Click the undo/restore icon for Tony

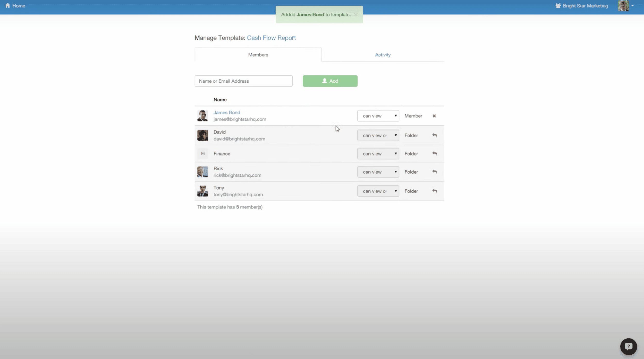click(x=434, y=190)
